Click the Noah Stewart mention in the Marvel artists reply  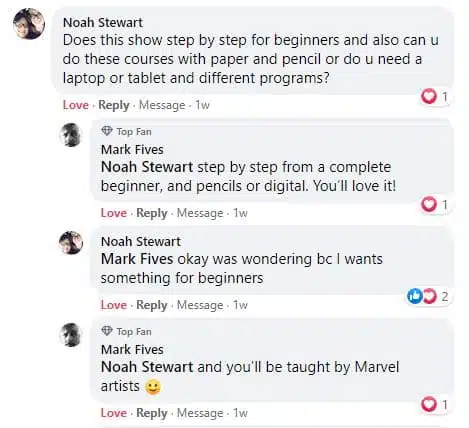(x=147, y=367)
